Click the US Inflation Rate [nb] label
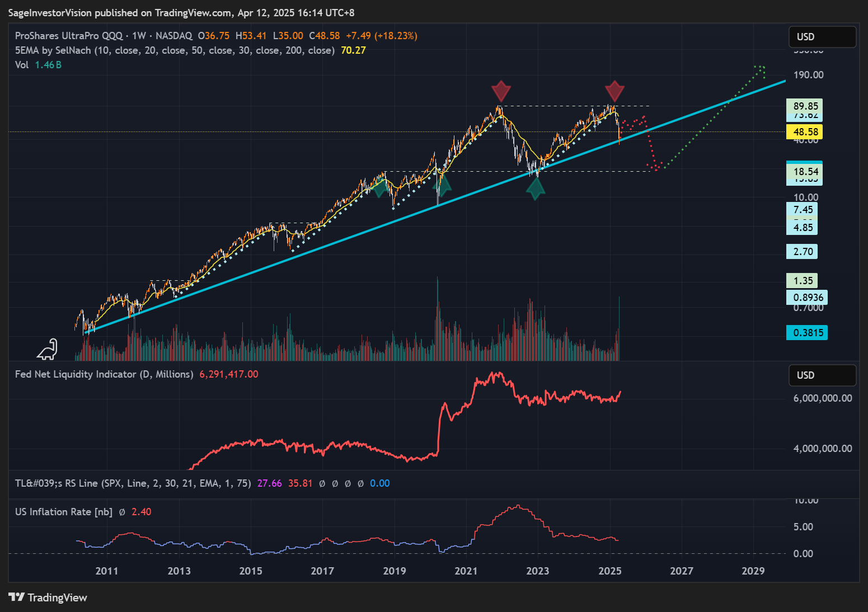 pos(64,512)
